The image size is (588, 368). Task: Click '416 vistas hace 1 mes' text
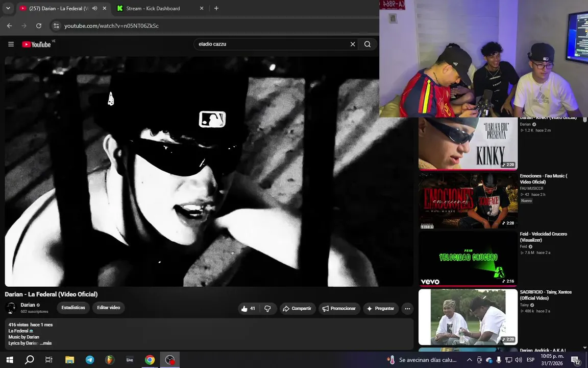31,325
